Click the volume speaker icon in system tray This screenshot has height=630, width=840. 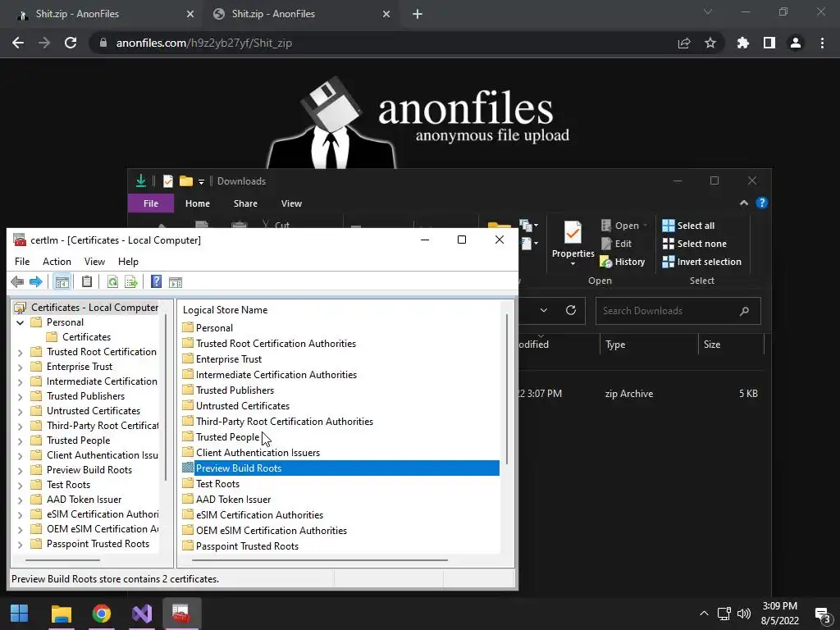[x=743, y=614]
